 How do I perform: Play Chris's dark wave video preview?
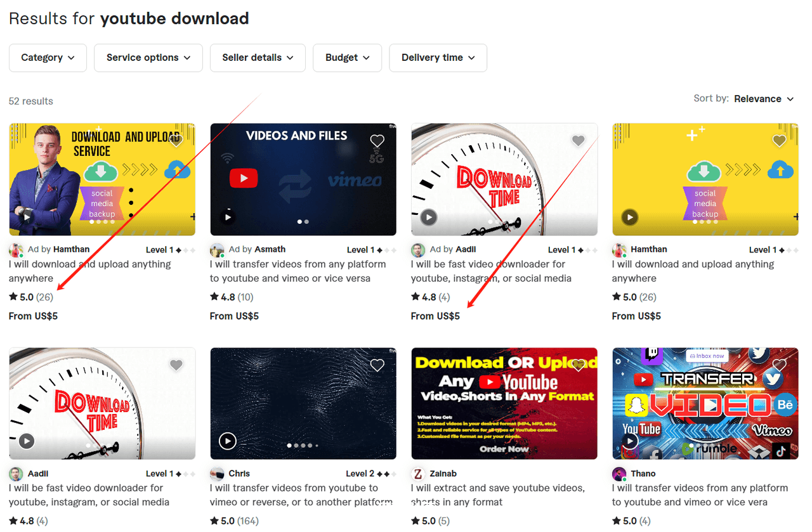point(228,441)
